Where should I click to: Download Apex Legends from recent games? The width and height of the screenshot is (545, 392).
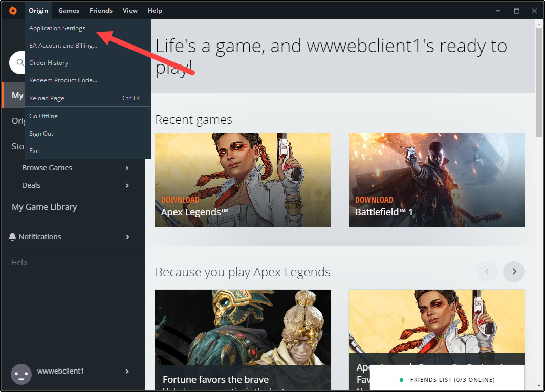[243, 180]
